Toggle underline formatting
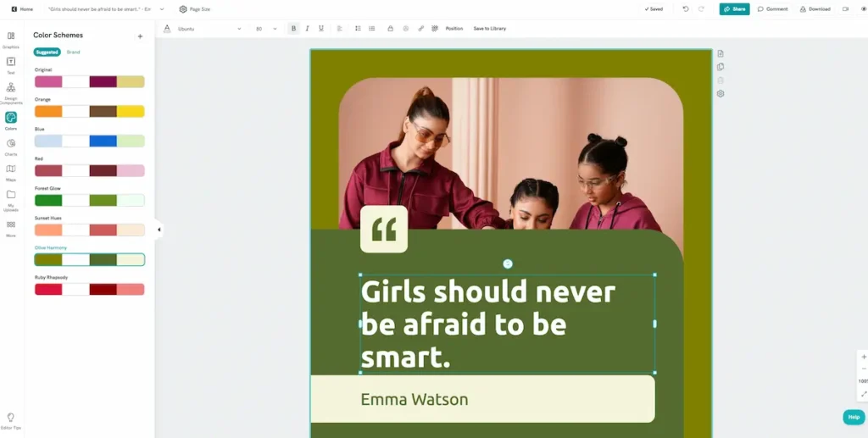 (x=321, y=28)
